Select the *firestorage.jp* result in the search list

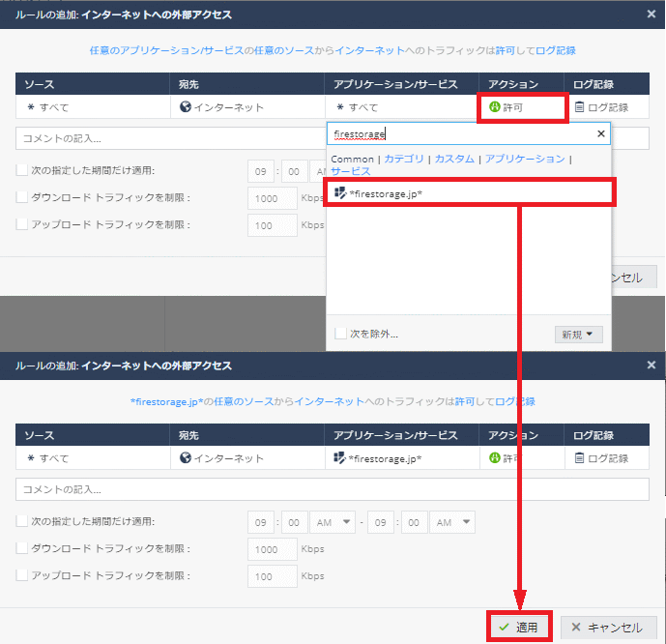[x=386, y=193]
